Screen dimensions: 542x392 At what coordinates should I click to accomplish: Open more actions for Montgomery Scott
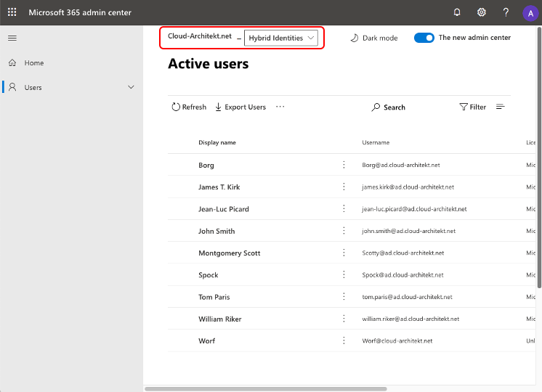pos(344,253)
